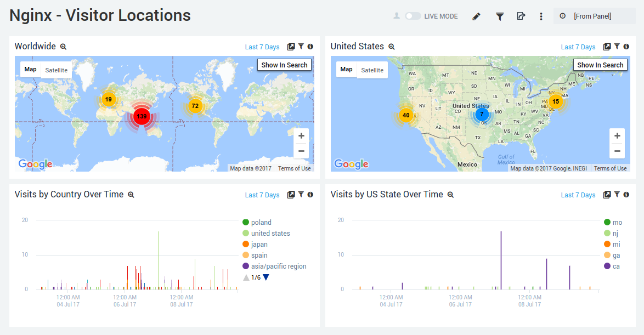Open Visits by Country panel in new window
This screenshot has width=644, height=335.
pyautogui.click(x=291, y=195)
